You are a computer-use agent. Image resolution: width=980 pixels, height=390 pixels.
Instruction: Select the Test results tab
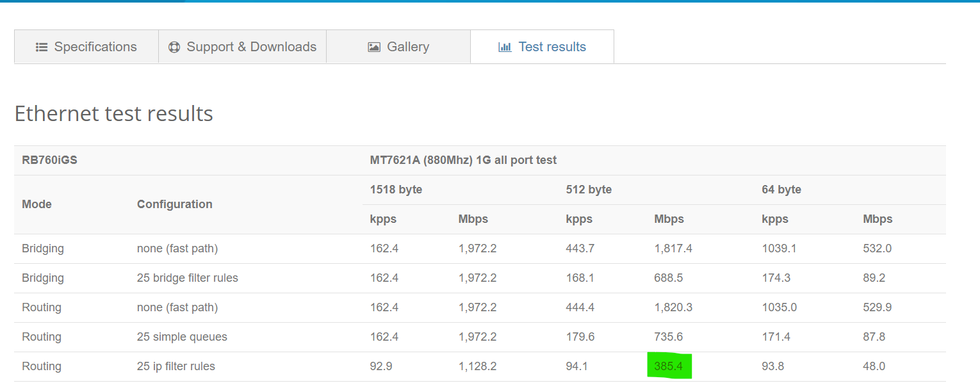pos(542,47)
